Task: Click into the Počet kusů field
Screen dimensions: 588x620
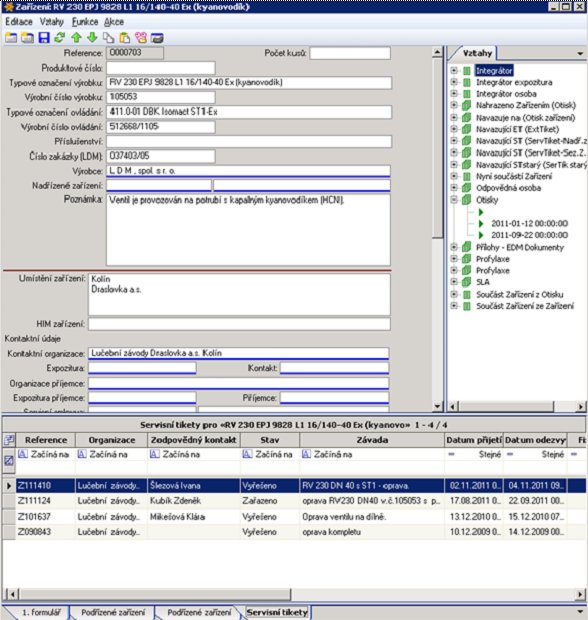Action: 350,53
